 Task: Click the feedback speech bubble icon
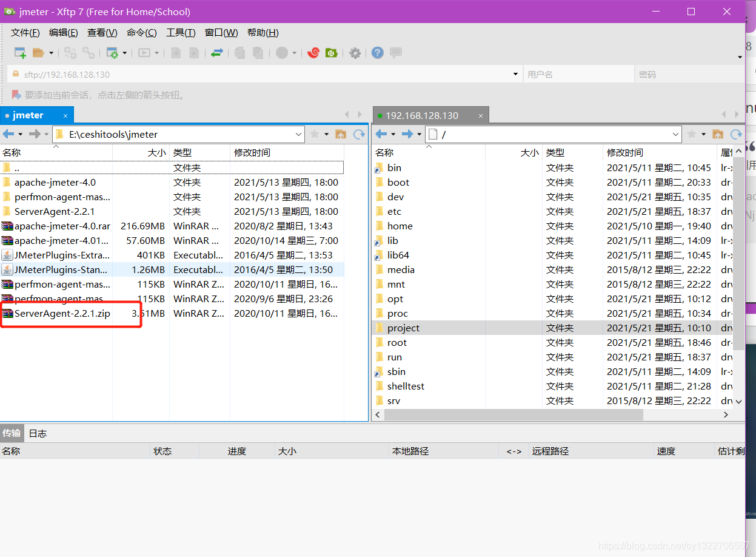(x=396, y=53)
